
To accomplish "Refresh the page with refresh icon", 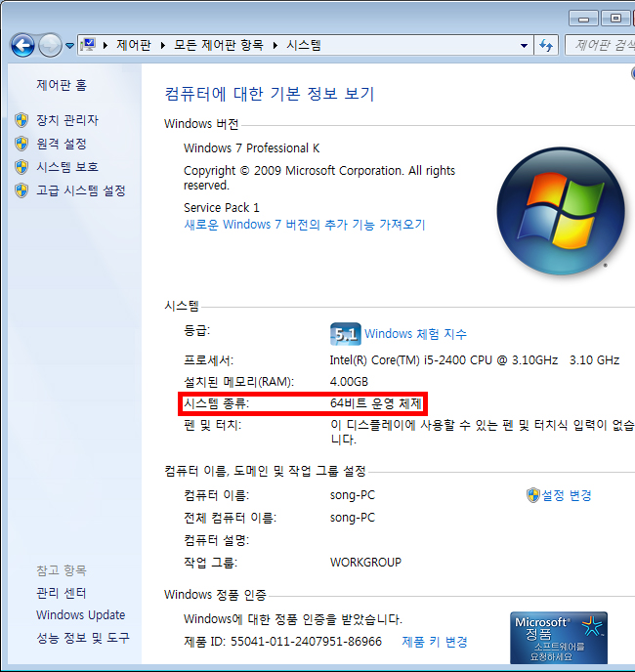I will (546, 45).
